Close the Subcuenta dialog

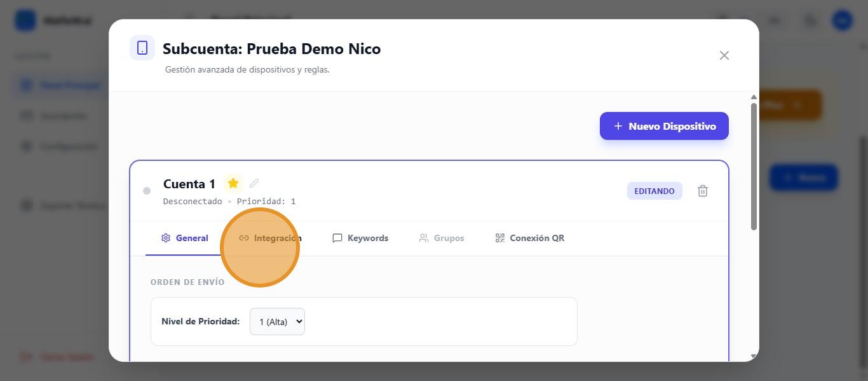(x=724, y=55)
